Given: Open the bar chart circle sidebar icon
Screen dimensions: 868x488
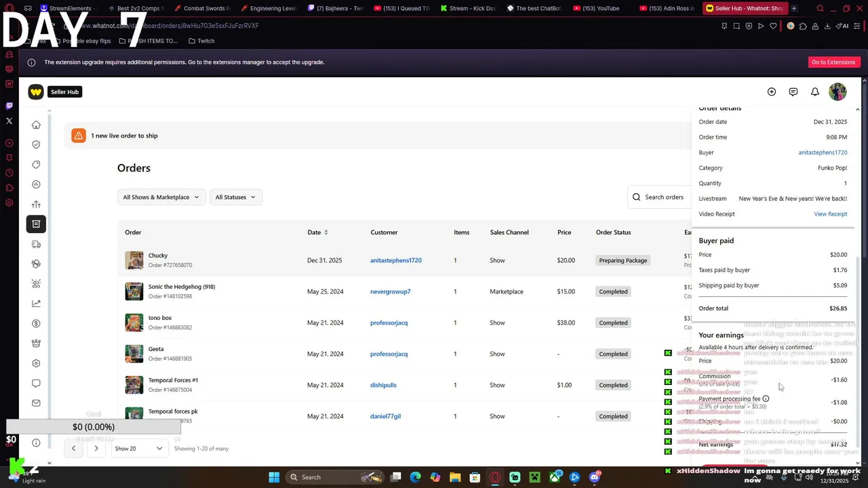Looking at the screenshot, I should point(36,184).
